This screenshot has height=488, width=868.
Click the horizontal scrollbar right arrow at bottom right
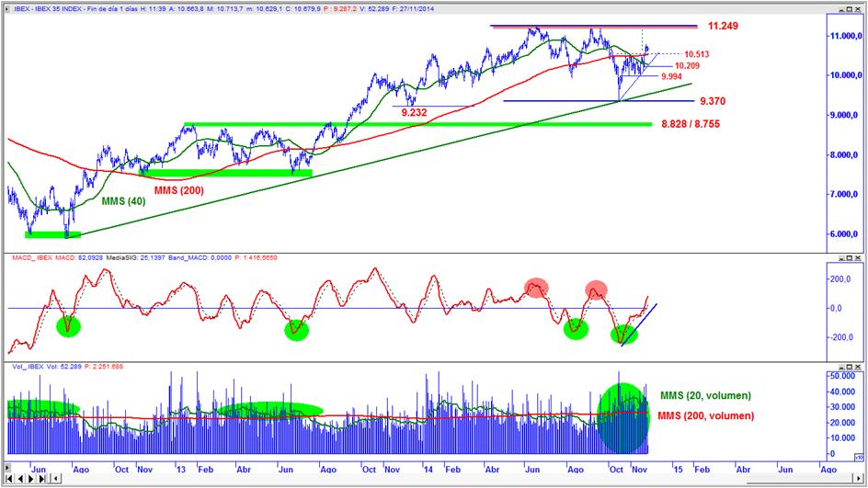click(859, 479)
